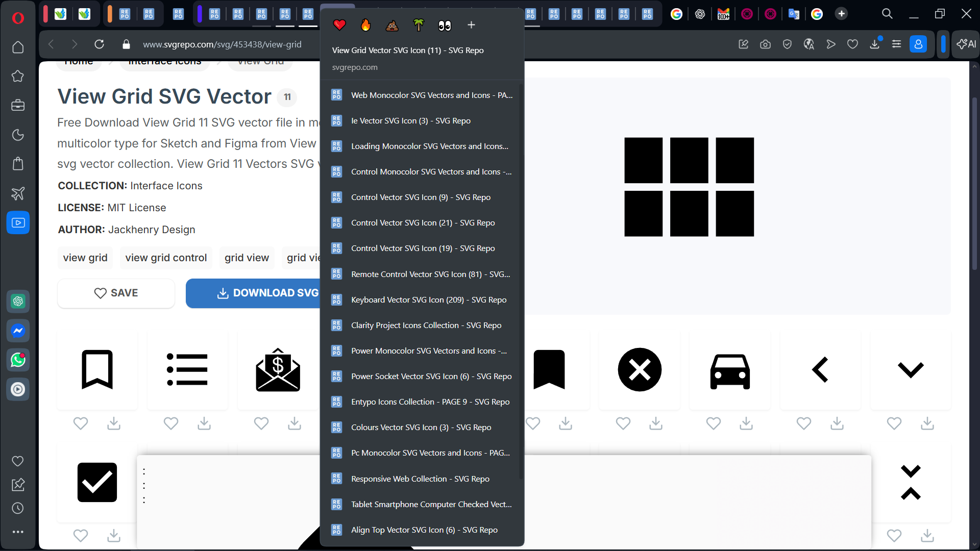Click the address bar URL field
The width and height of the screenshot is (980, 551).
click(x=222, y=44)
